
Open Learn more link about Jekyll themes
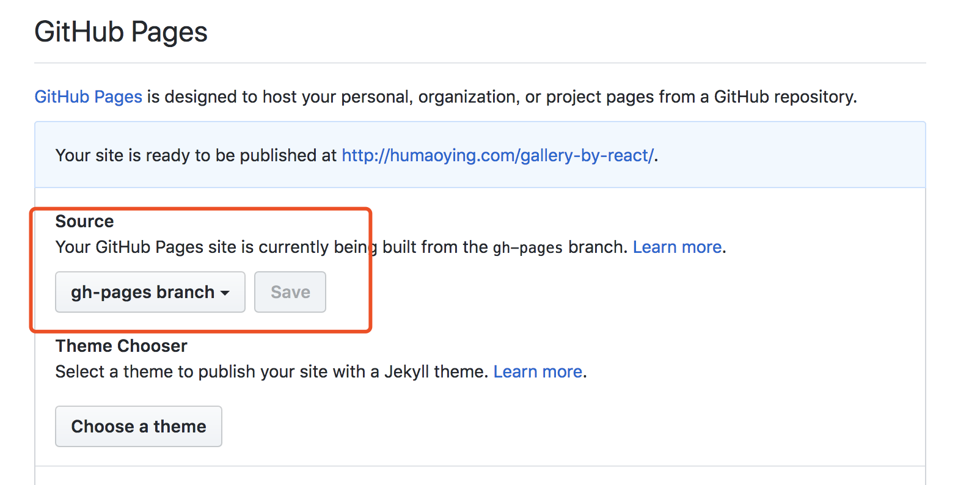point(538,371)
